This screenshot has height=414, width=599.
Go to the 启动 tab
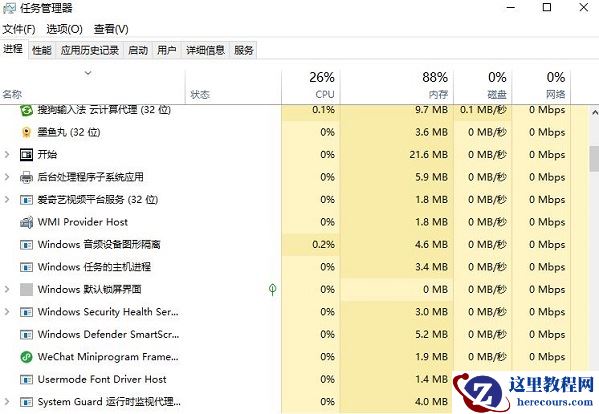pyautogui.click(x=138, y=50)
